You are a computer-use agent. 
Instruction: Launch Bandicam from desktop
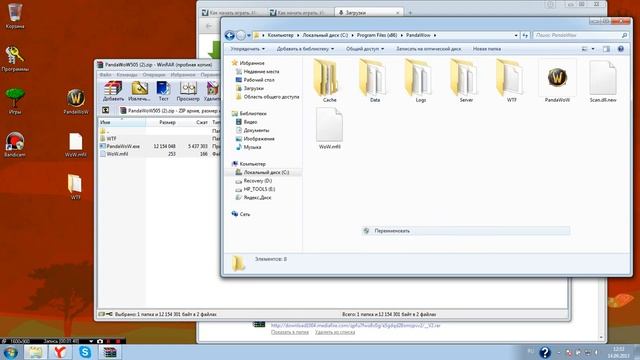pyautogui.click(x=15, y=144)
